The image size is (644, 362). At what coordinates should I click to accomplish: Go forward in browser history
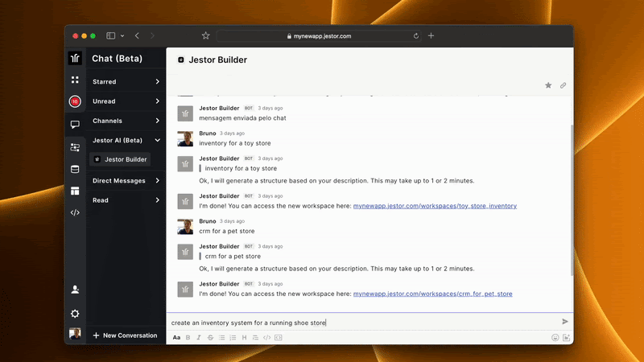(x=152, y=35)
